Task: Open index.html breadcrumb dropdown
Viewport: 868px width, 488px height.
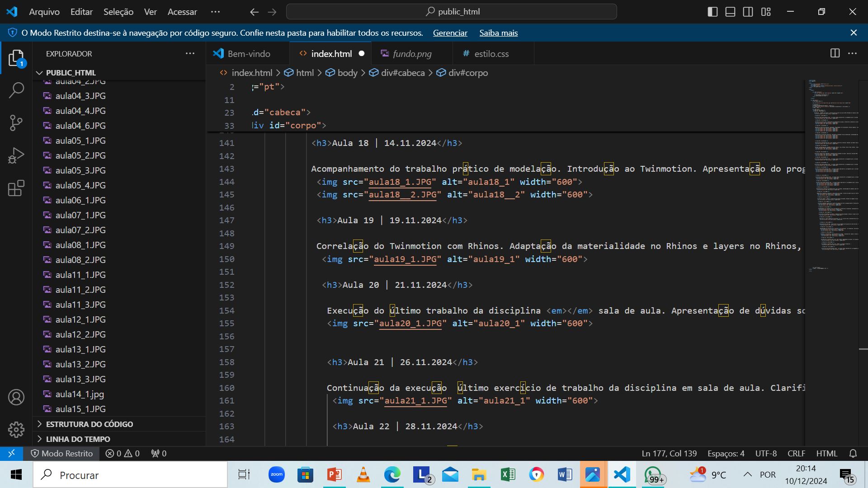Action: (x=246, y=73)
